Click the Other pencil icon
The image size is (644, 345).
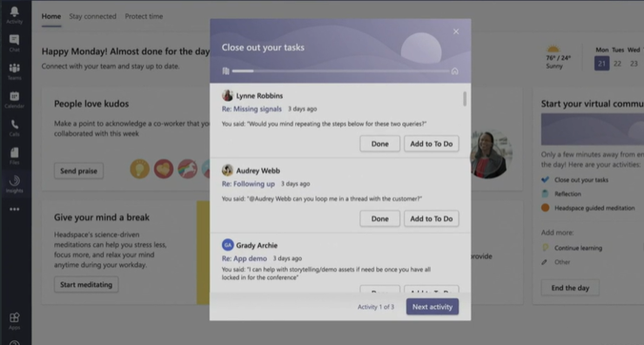point(545,262)
